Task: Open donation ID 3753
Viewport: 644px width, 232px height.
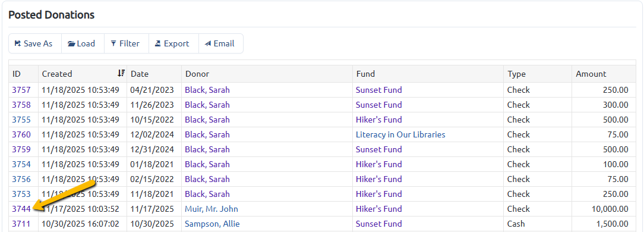Action: pos(21,194)
